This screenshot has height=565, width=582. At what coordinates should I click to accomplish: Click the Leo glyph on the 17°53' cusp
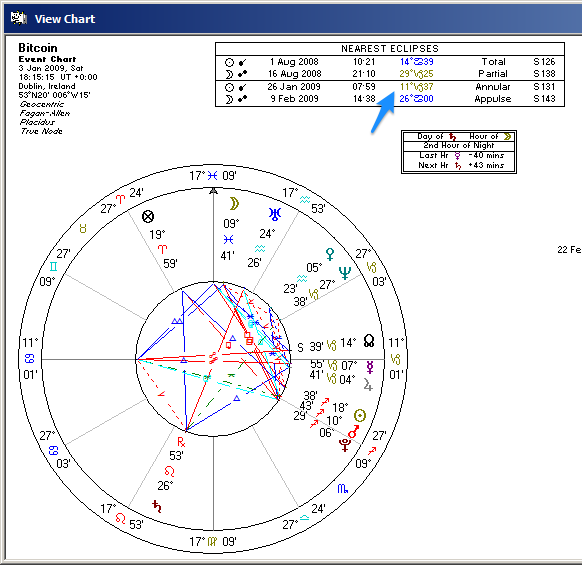(120, 518)
